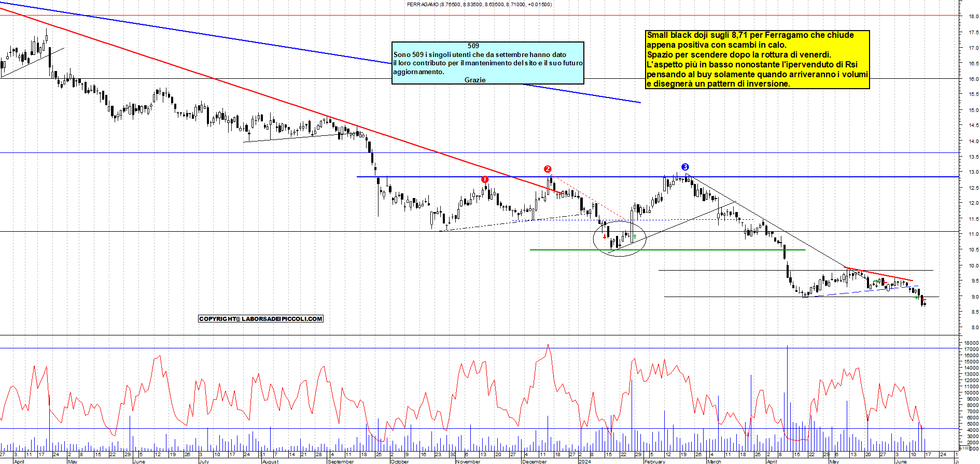Screen dimensions: 980x464
Task: Click the 18.0 price axis label
Action: pyautogui.click(x=974, y=17)
